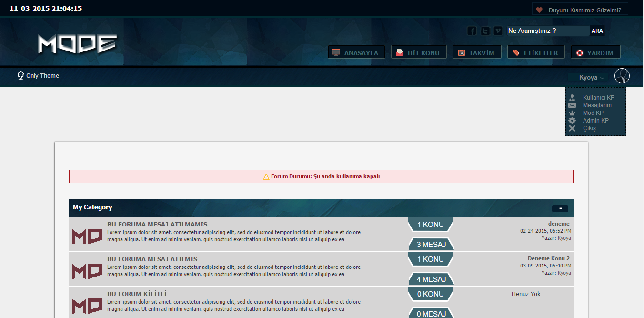Open the TAKVİM calendar page
This screenshot has height=318, width=644.
coord(476,52)
